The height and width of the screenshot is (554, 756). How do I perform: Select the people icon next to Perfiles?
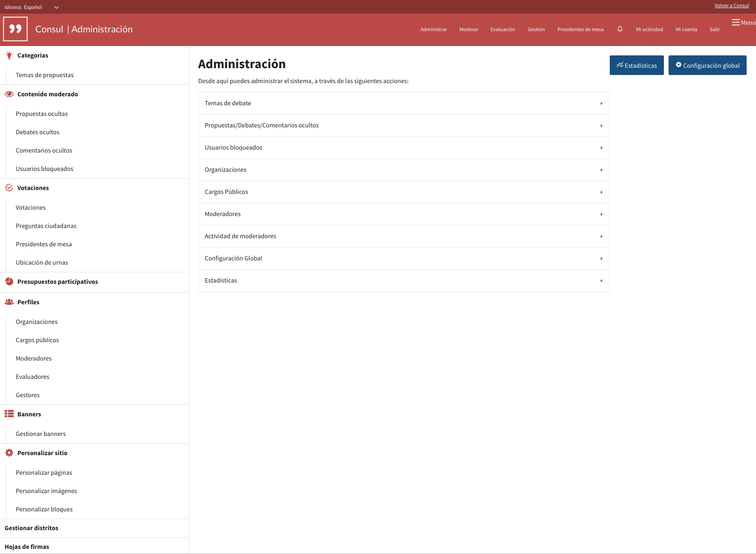pyautogui.click(x=9, y=302)
